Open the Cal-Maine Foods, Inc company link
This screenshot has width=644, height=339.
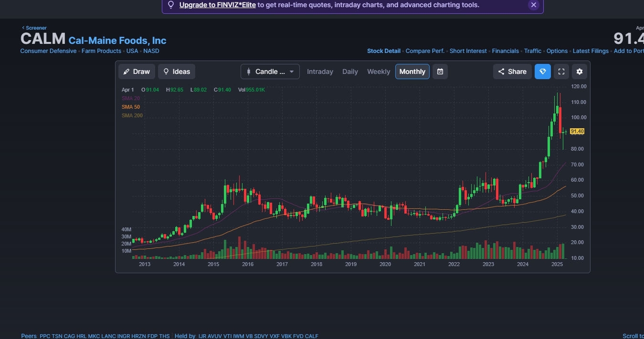coord(117,41)
